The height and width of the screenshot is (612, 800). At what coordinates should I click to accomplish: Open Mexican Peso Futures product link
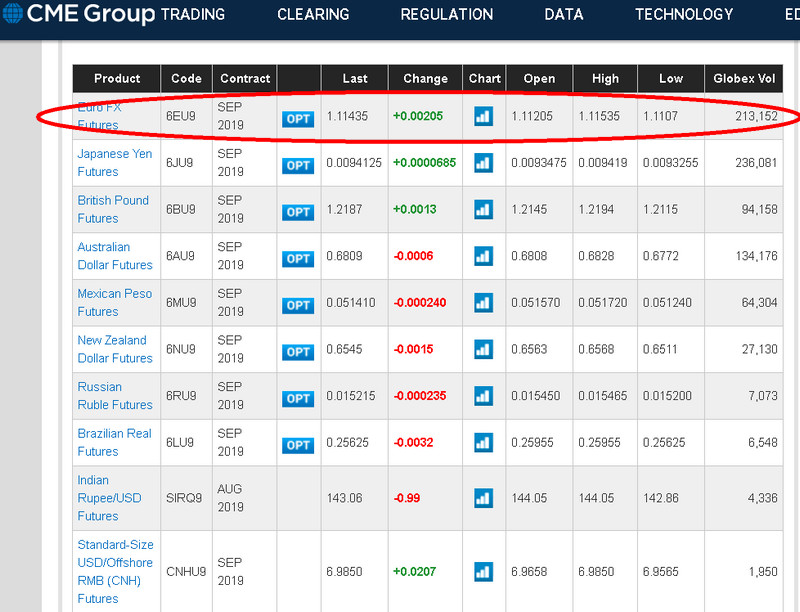pos(115,302)
